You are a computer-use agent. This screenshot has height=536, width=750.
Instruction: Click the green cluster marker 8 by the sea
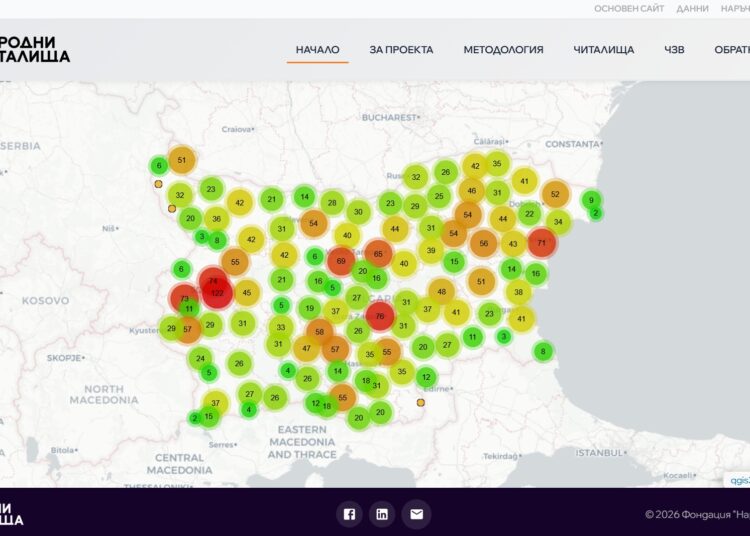543,351
